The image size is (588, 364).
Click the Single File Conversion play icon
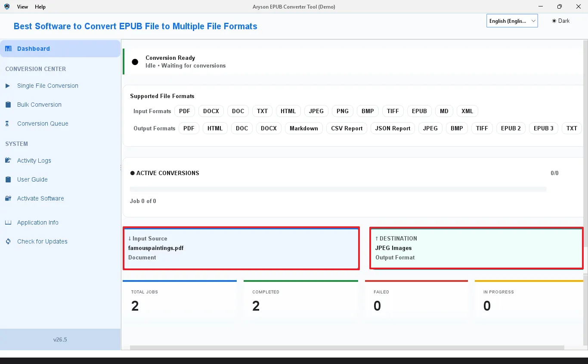tap(8, 86)
